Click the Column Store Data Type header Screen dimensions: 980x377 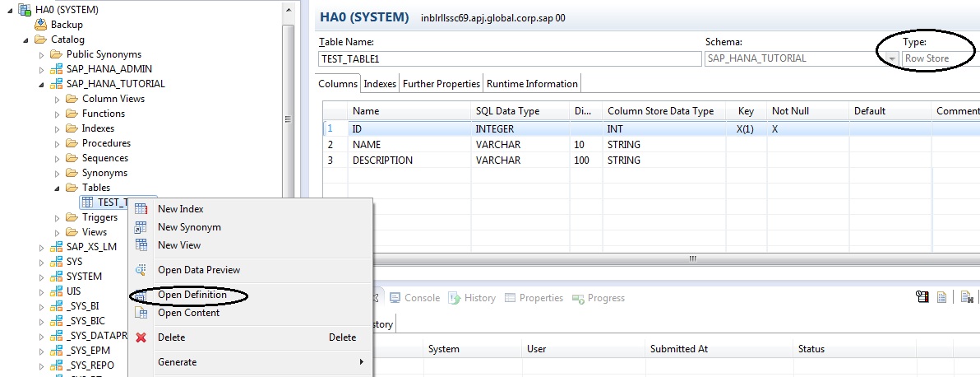[663, 111]
